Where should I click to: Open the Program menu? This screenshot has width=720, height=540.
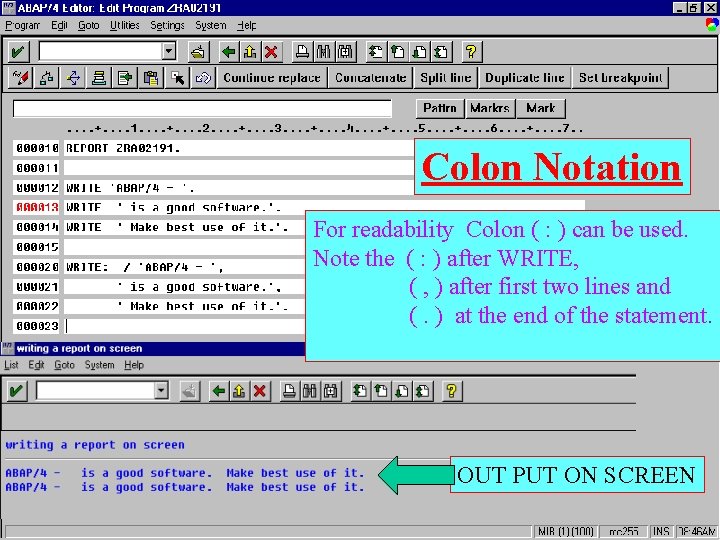(x=22, y=25)
